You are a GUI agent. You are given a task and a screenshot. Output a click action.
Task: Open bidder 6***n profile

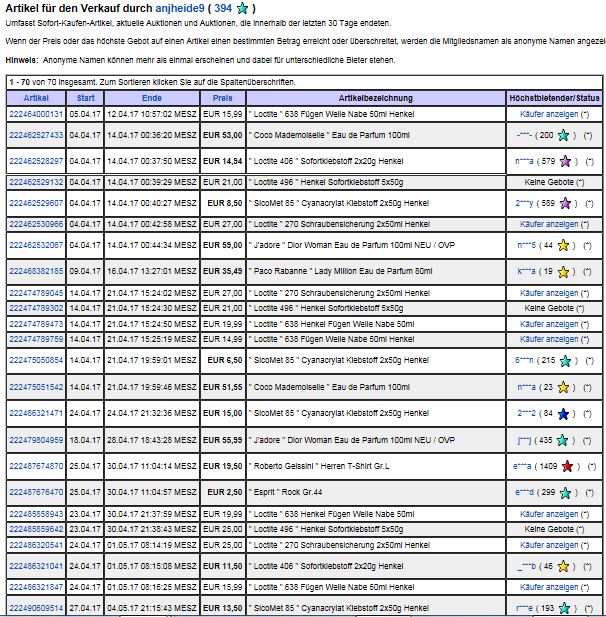[524, 360]
